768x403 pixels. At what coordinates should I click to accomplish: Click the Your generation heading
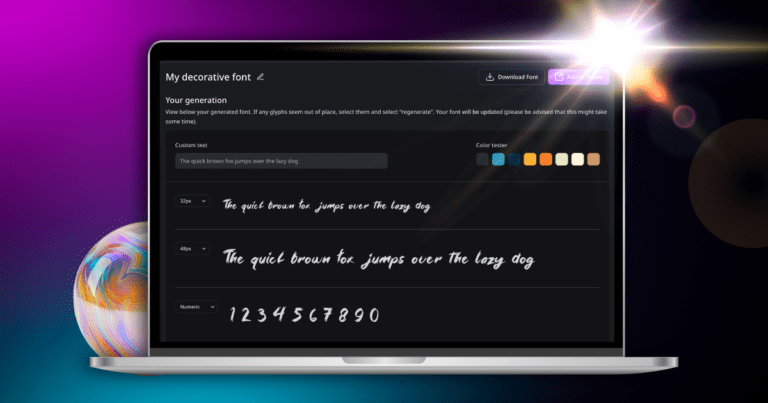point(196,100)
